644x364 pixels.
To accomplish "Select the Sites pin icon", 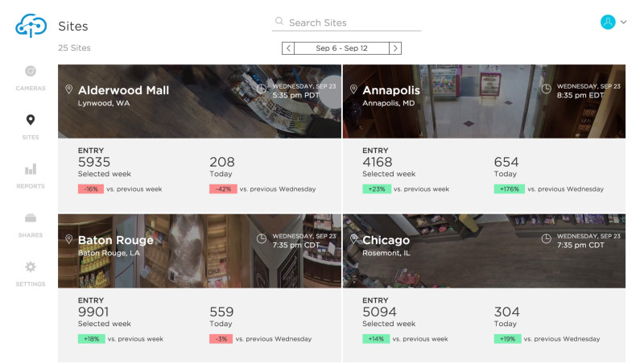I will click(x=31, y=120).
